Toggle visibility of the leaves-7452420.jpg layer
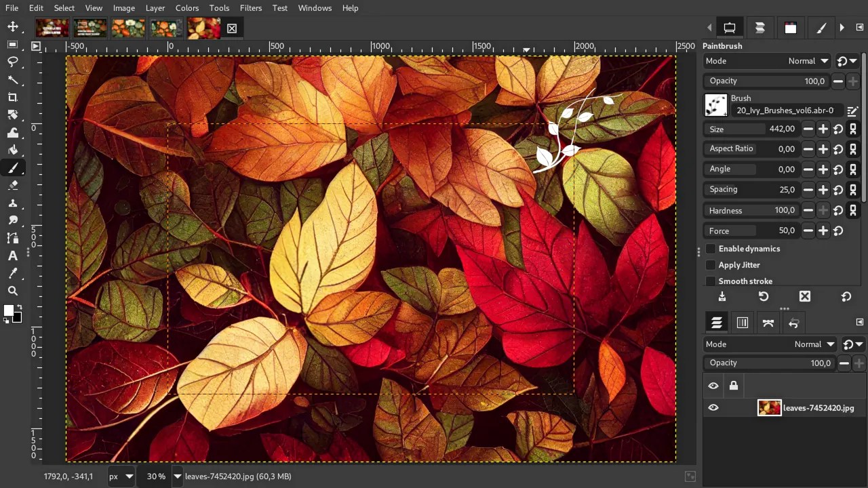Viewport: 868px width, 488px height. tap(713, 407)
